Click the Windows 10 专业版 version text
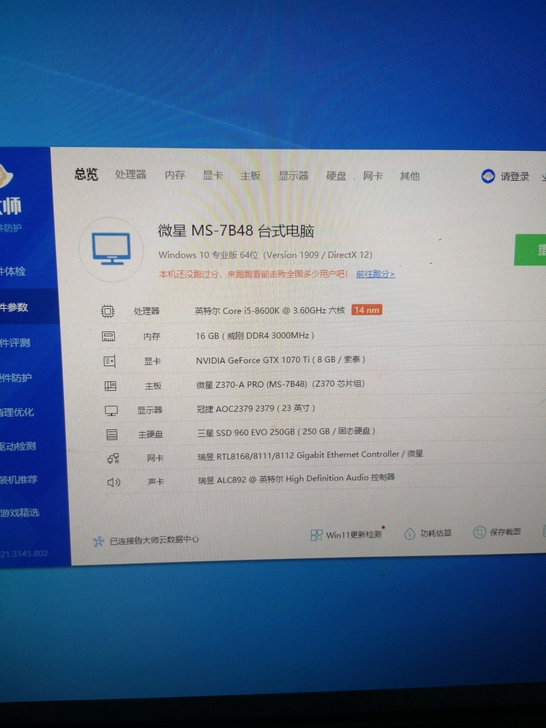This screenshot has height=728, width=546. click(265, 254)
